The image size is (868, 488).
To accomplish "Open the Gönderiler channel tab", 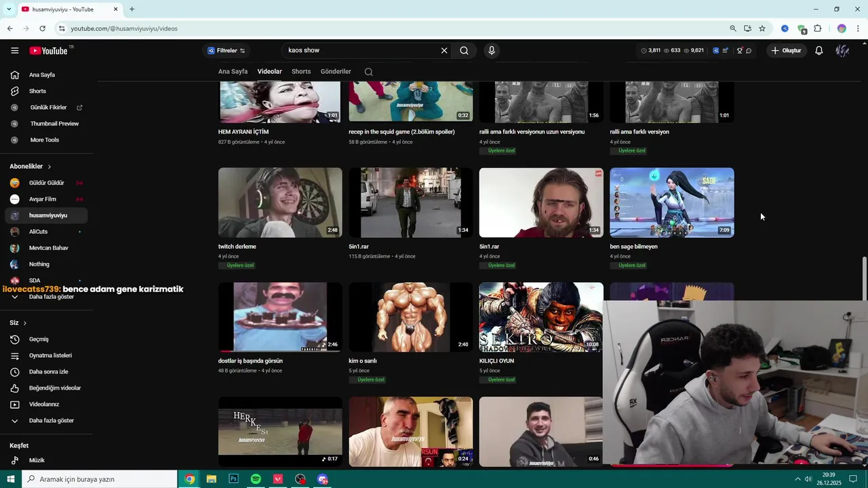I will click(x=336, y=72).
